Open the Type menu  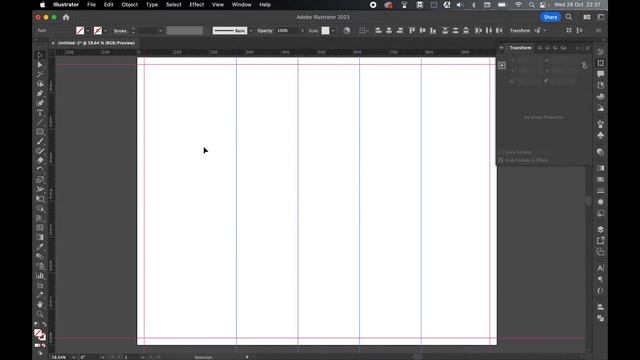152,5
